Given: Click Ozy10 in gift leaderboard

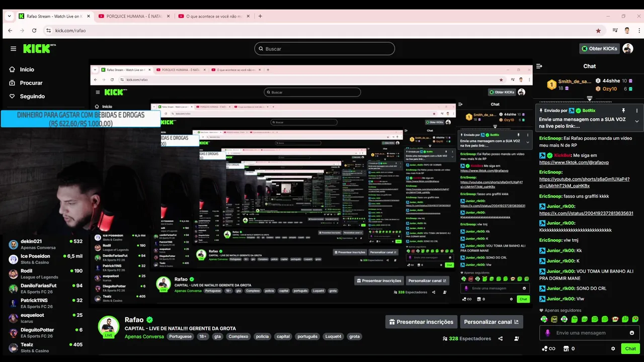Looking at the screenshot, I should point(610,89).
